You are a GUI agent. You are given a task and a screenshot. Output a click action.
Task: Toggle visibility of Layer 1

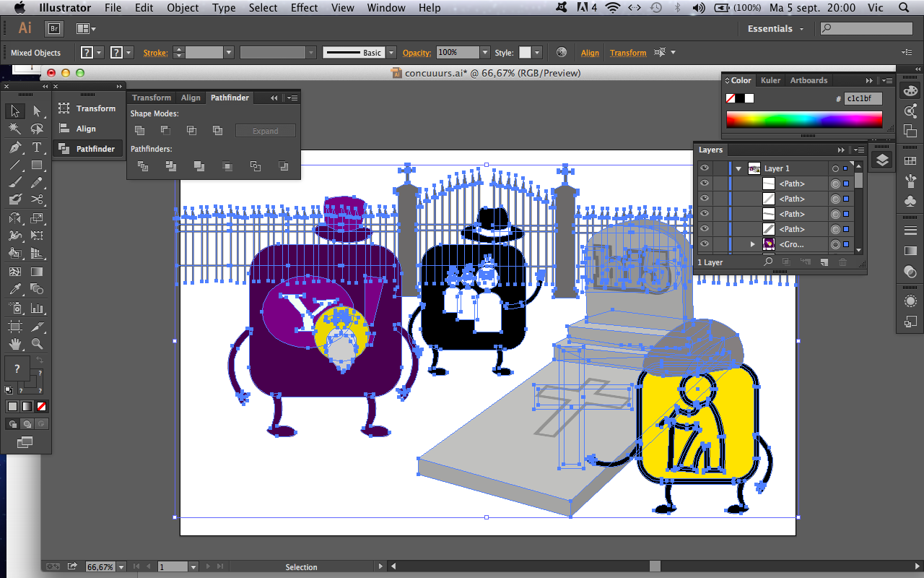point(705,168)
